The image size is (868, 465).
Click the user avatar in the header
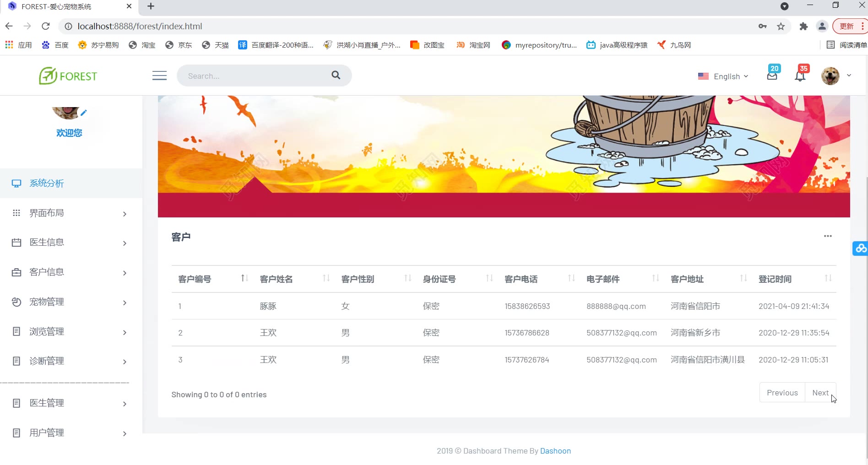[830, 76]
